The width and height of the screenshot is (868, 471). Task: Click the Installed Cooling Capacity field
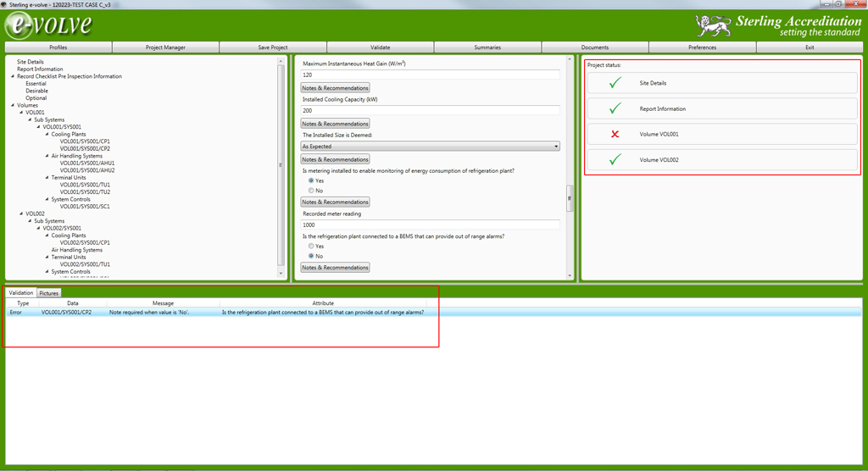coord(430,111)
